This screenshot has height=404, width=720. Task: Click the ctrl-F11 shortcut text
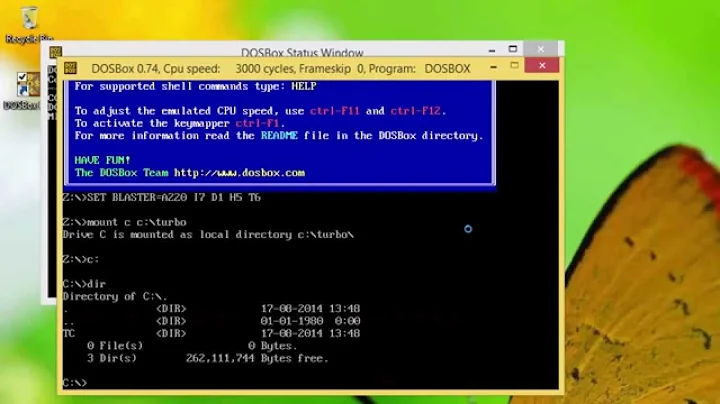click(x=334, y=111)
